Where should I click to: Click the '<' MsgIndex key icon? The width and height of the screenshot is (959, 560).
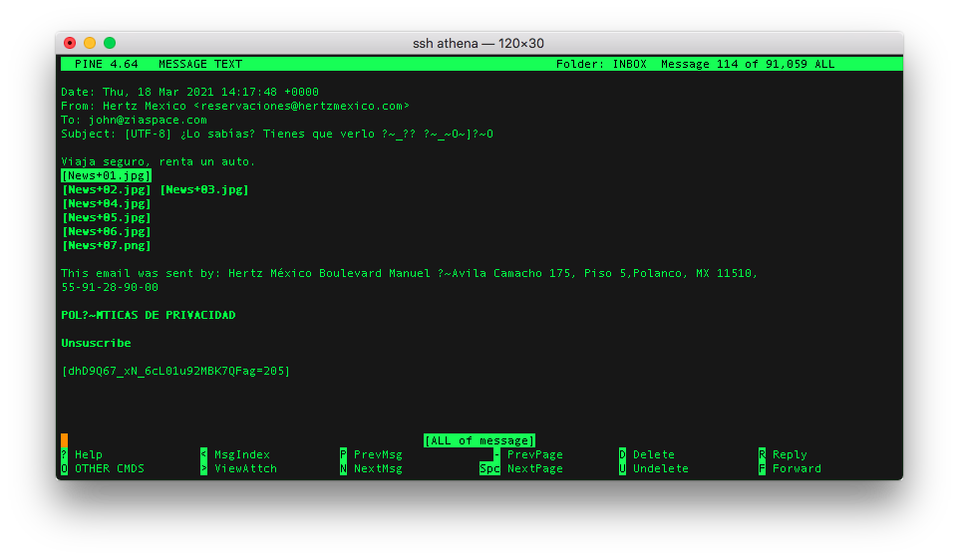tap(204, 454)
